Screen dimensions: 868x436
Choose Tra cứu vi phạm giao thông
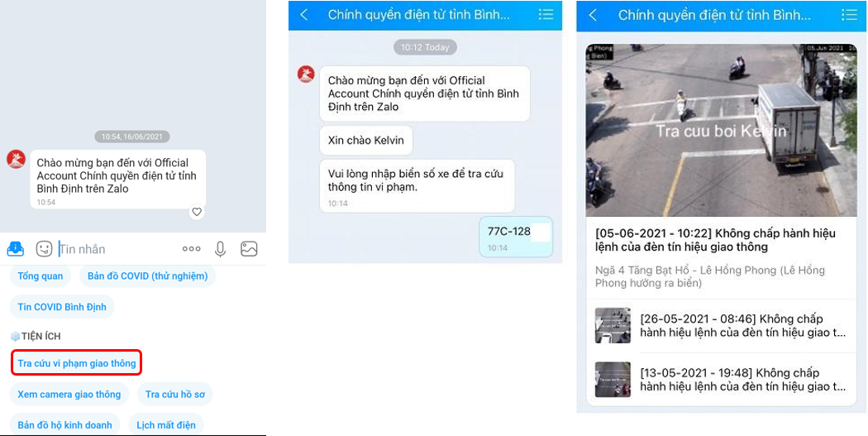[x=77, y=363]
